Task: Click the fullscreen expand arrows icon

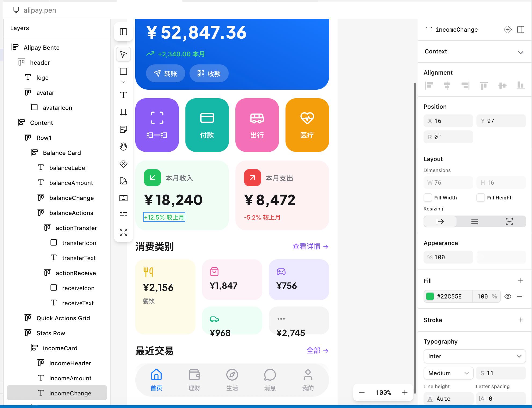Action: [x=123, y=232]
